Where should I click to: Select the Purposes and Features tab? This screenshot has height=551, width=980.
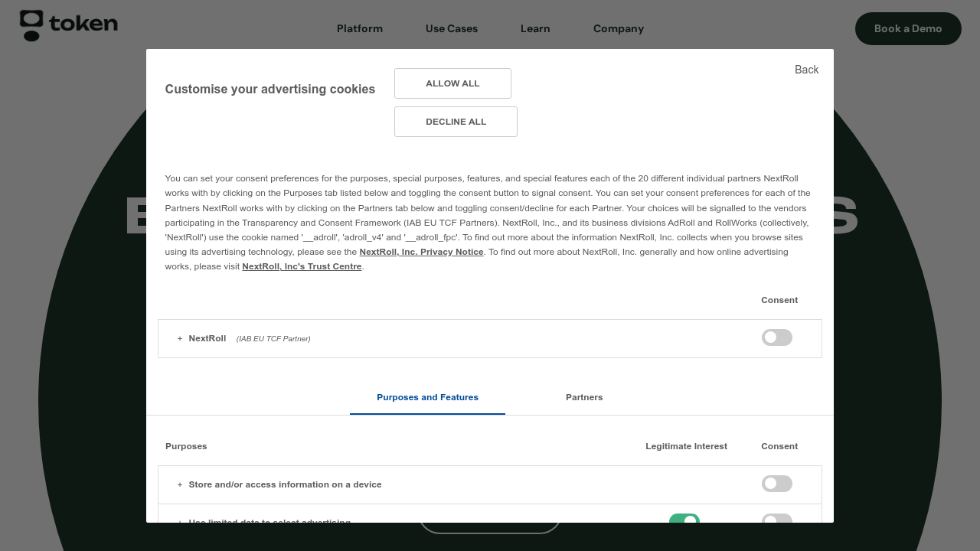pos(427,397)
